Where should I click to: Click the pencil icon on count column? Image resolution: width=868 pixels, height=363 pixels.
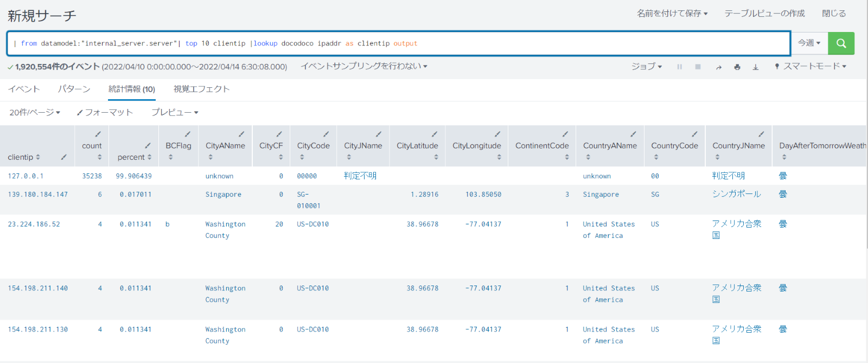click(x=98, y=134)
